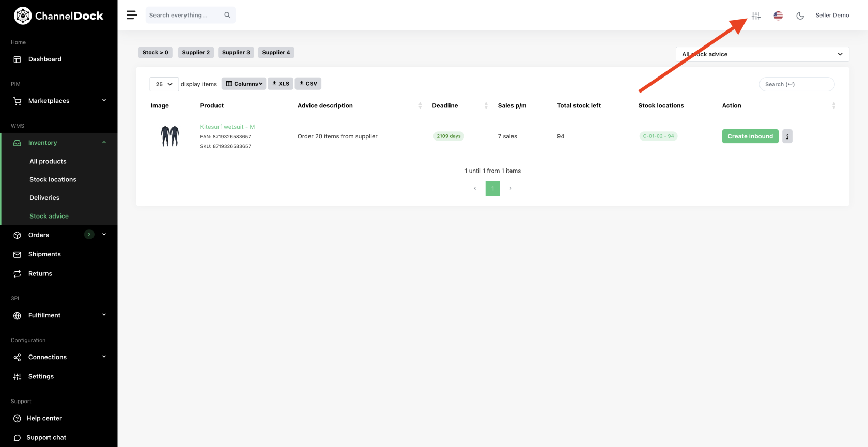Click the Support chat bubble icon
The image size is (868, 447).
click(x=17, y=438)
